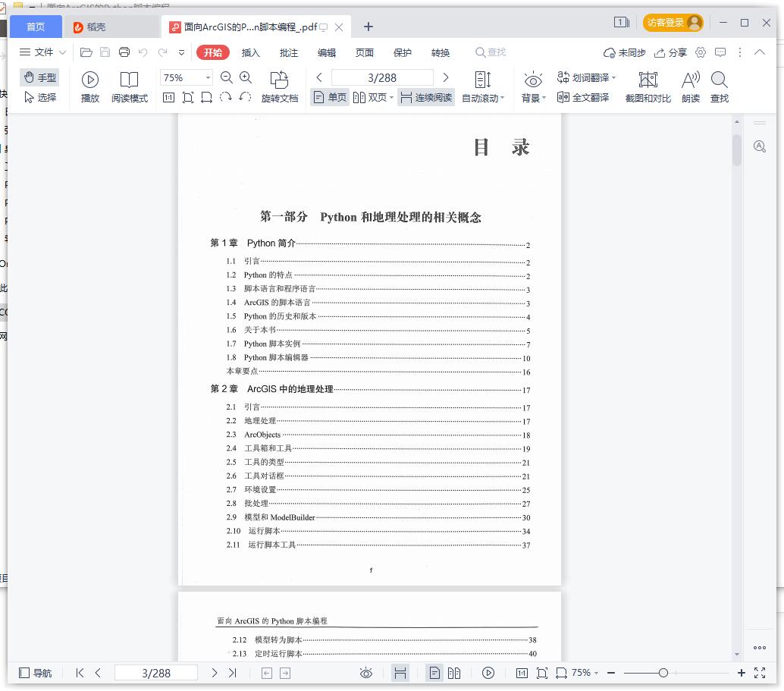Click the search box in menu bar
The image size is (784, 691).
(491, 52)
